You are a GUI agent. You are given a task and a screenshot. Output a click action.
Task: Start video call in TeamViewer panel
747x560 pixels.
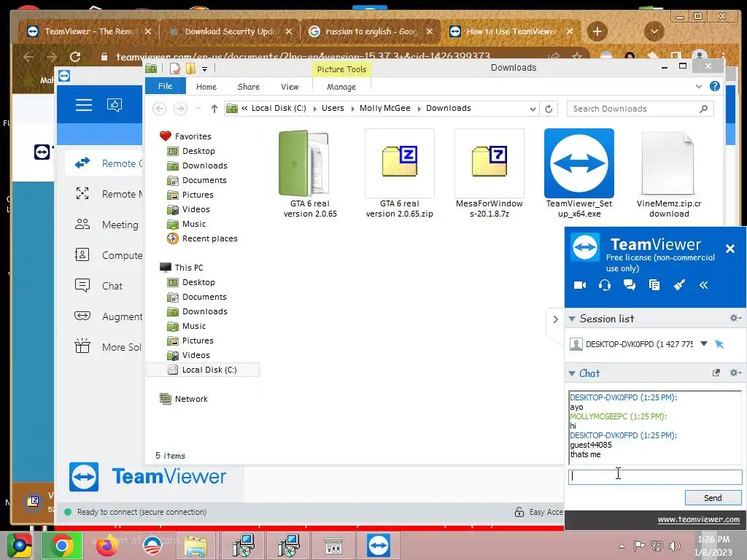[580, 285]
